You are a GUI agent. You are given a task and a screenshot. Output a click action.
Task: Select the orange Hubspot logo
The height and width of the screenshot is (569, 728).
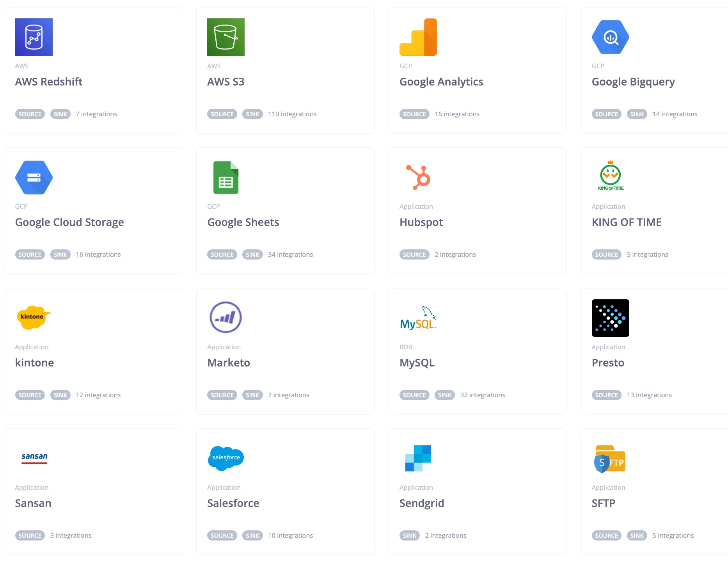tap(418, 177)
